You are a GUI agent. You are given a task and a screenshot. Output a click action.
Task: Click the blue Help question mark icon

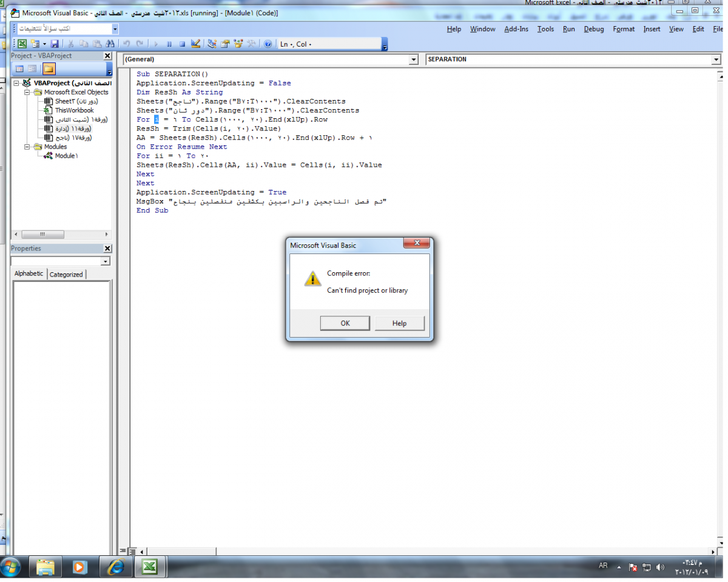pyautogui.click(x=268, y=44)
